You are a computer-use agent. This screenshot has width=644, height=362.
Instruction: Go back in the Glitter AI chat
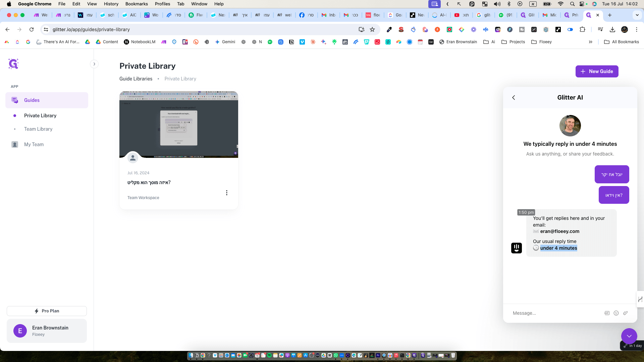pos(514,98)
